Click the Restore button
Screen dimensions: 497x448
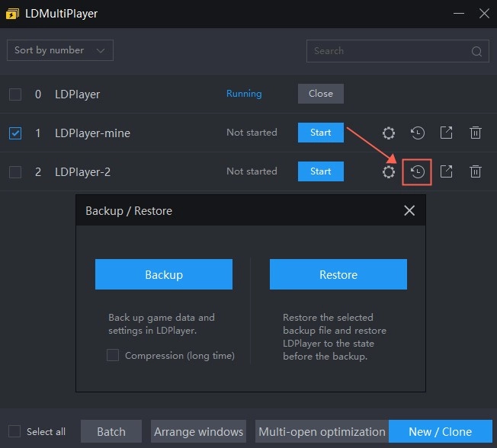coord(338,274)
